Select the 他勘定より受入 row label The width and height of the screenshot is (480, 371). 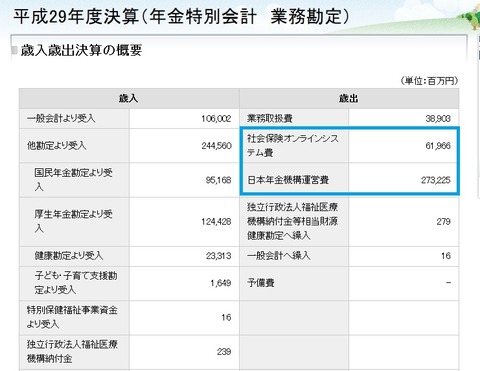point(57,146)
